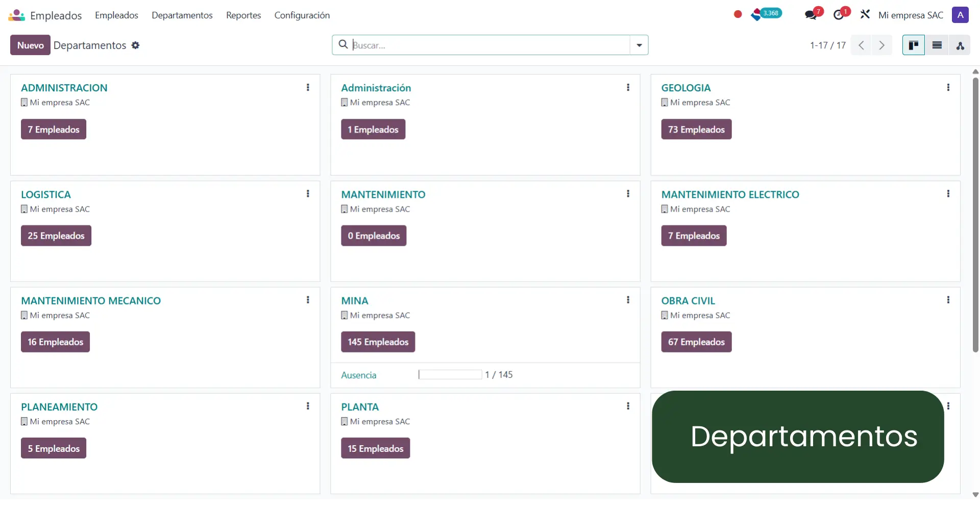The image size is (980, 510).
Task: Click the 0 Empleados badge in MANTENIMIENTO
Action: [x=374, y=235]
